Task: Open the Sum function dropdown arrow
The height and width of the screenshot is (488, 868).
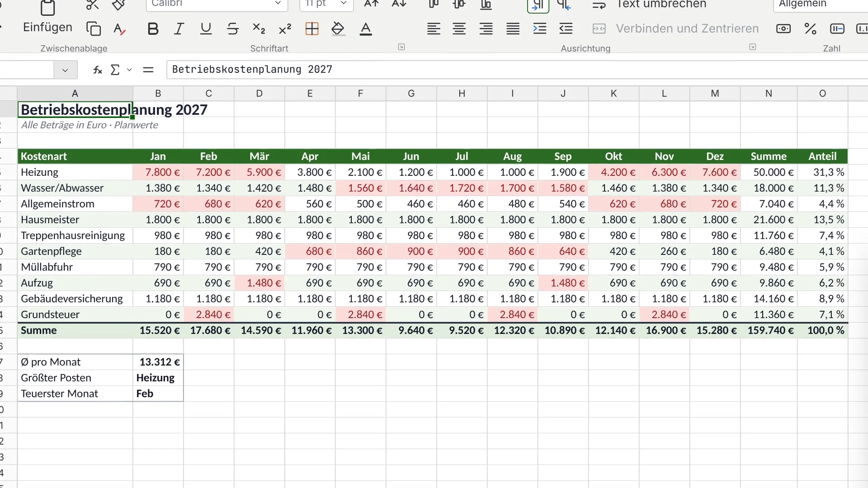Action: pyautogui.click(x=129, y=70)
